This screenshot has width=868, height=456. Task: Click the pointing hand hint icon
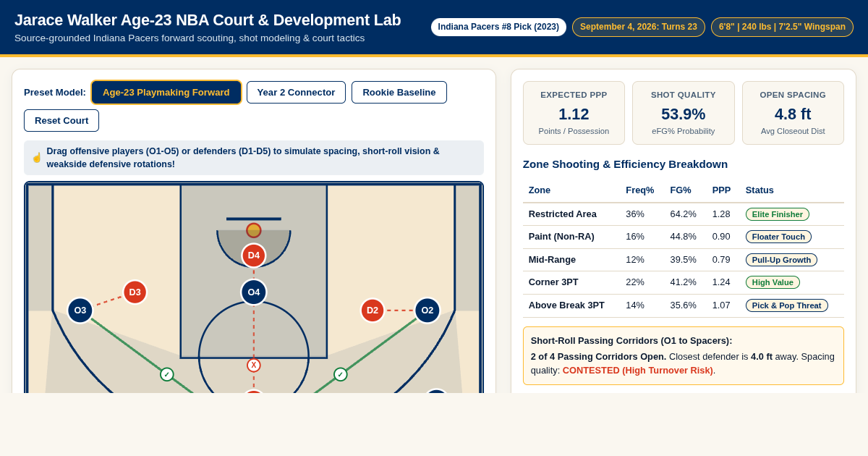point(37,158)
